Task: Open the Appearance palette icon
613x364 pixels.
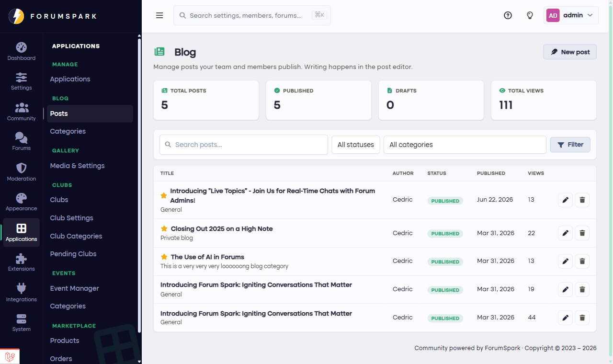Action: coord(21,198)
